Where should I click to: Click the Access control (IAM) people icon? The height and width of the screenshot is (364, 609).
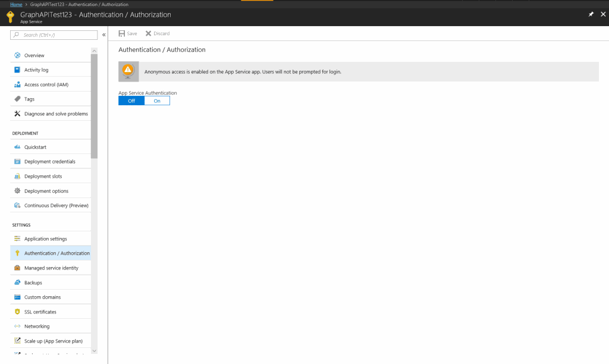click(17, 84)
